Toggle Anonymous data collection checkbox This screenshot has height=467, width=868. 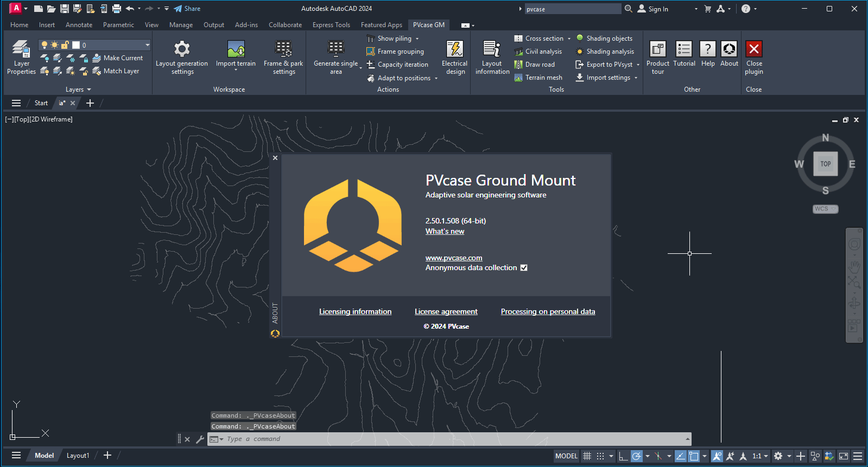pos(524,268)
